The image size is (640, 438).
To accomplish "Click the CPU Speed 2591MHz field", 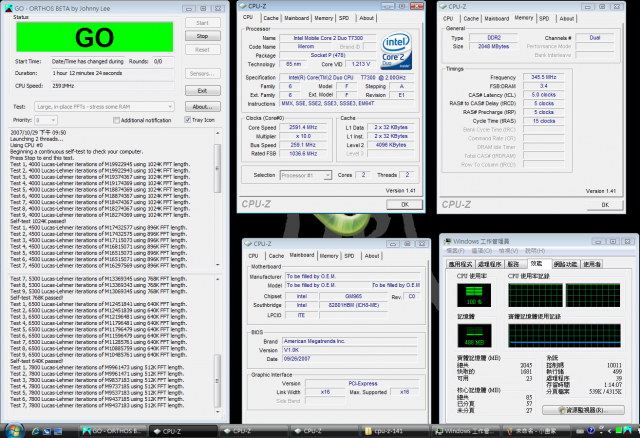I will [112, 86].
